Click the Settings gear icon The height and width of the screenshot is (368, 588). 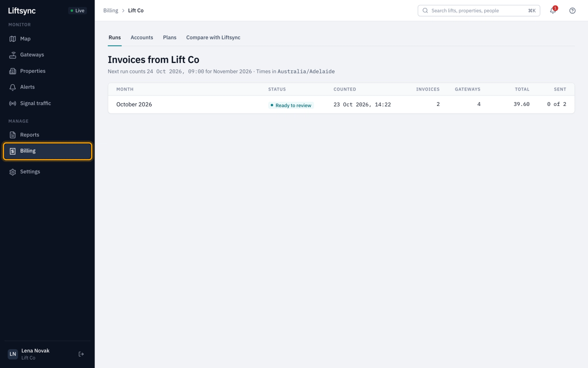click(13, 172)
